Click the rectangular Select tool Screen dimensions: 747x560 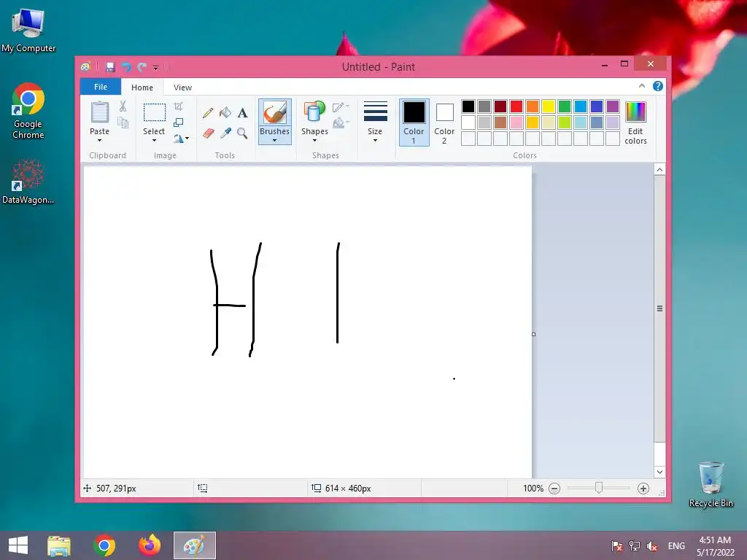coord(155,112)
